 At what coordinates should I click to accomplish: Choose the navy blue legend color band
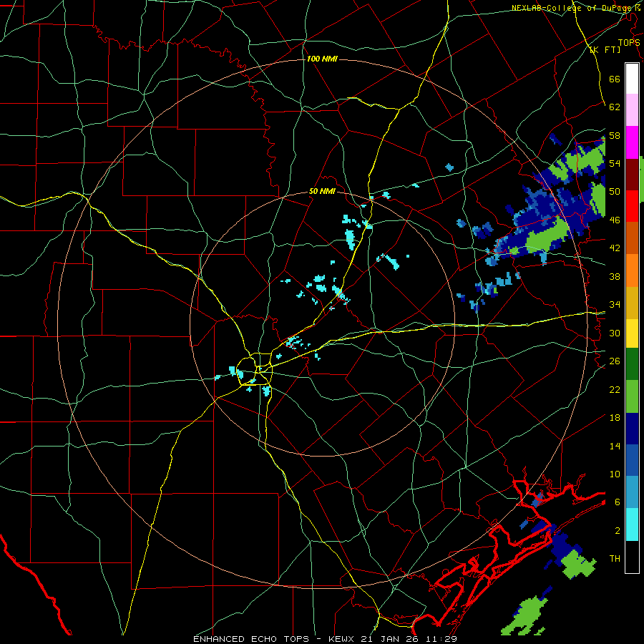point(632,429)
